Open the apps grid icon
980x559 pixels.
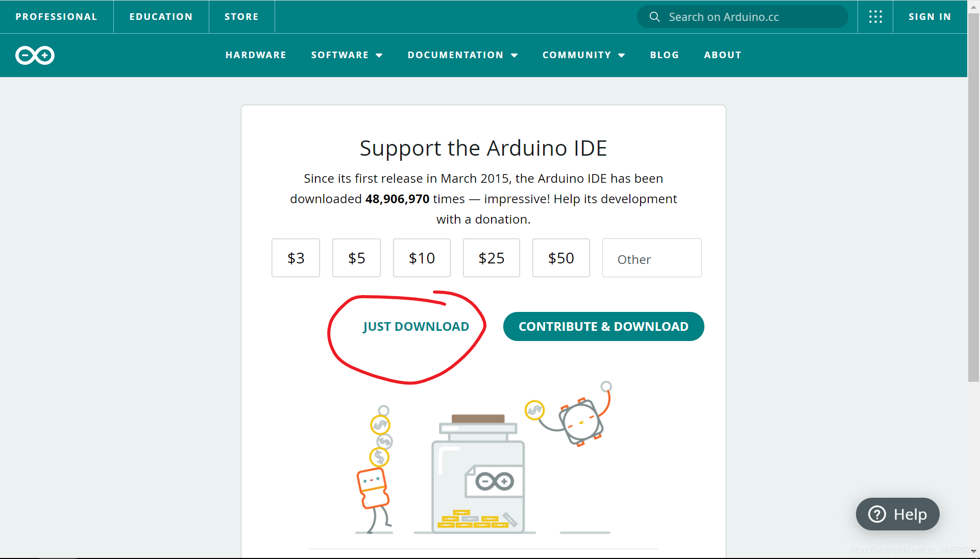pyautogui.click(x=875, y=17)
